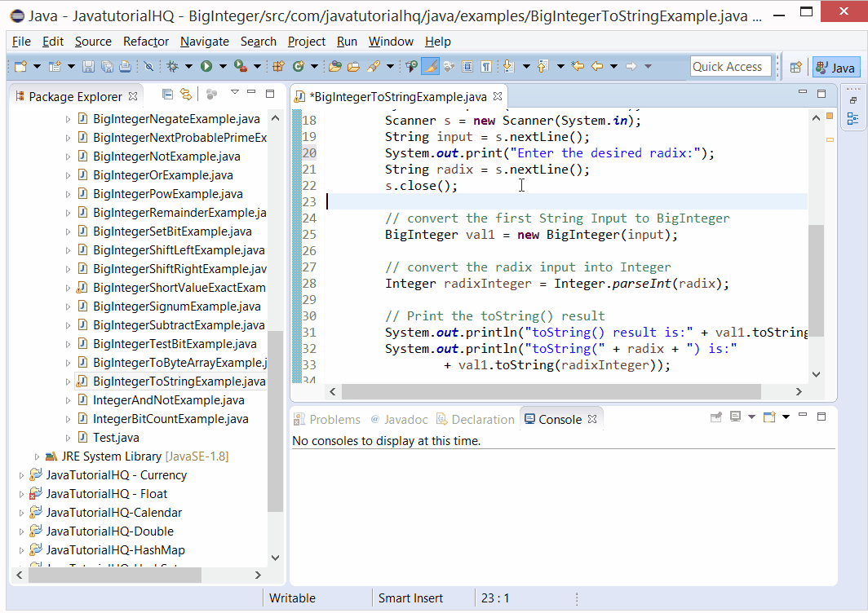Toggle Link with Editor in Package Explorer
Viewport: 868px width, 613px height.
coord(186,95)
